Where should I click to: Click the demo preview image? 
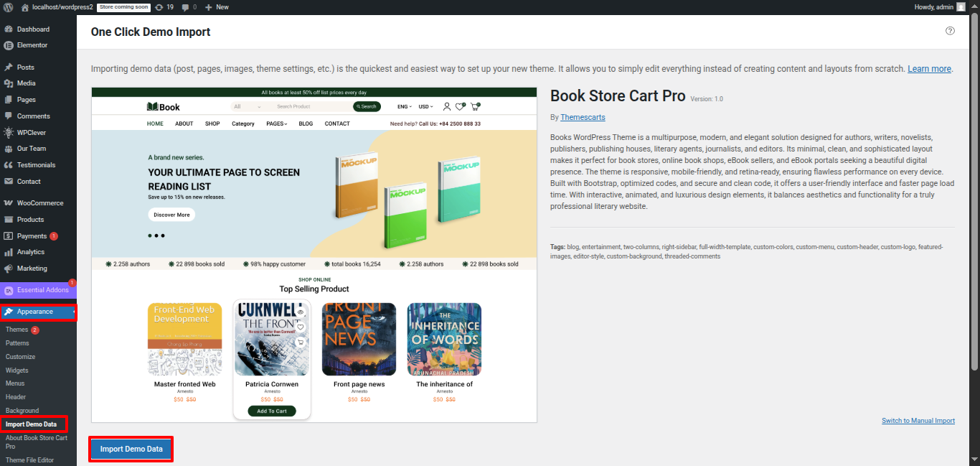(314, 255)
